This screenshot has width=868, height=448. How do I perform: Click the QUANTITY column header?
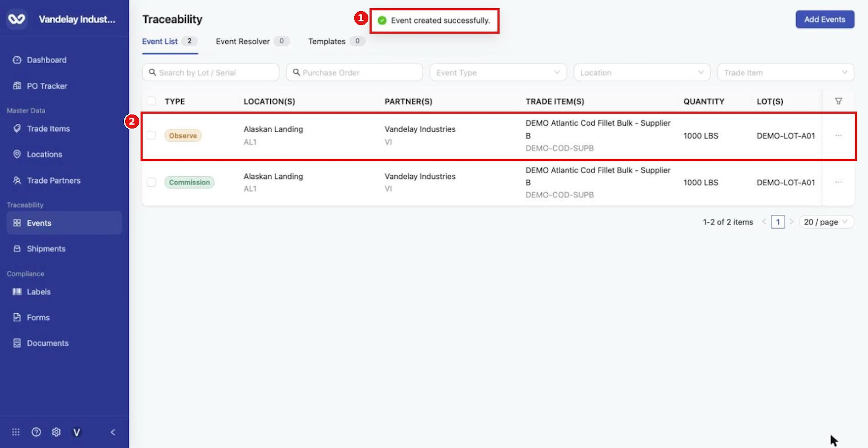pyautogui.click(x=704, y=102)
